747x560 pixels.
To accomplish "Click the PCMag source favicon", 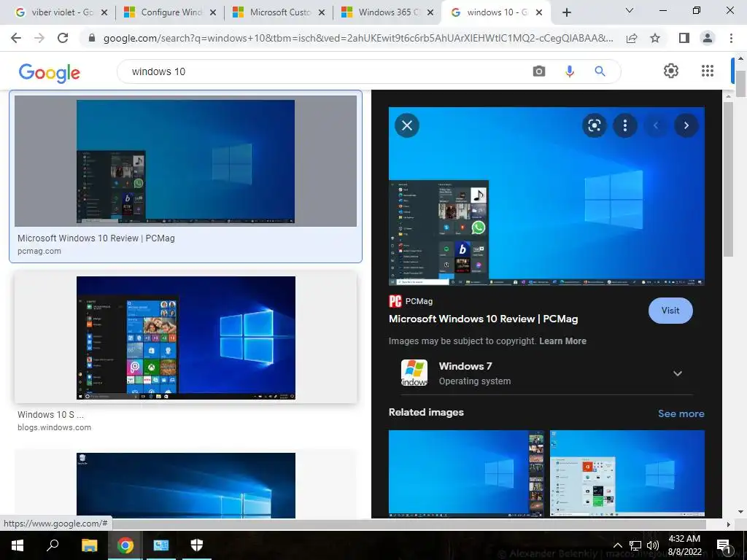I will (x=395, y=301).
